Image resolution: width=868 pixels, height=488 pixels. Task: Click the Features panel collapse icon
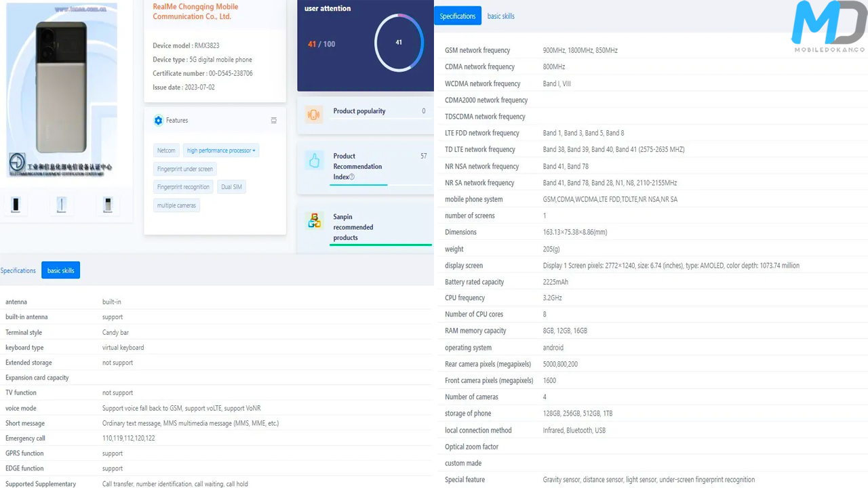point(273,121)
